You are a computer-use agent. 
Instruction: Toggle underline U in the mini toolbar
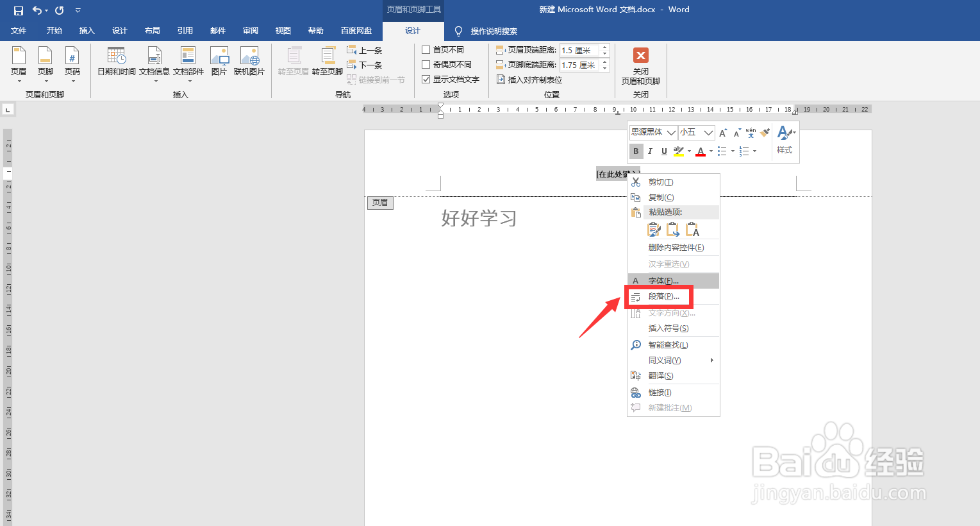(x=664, y=151)
